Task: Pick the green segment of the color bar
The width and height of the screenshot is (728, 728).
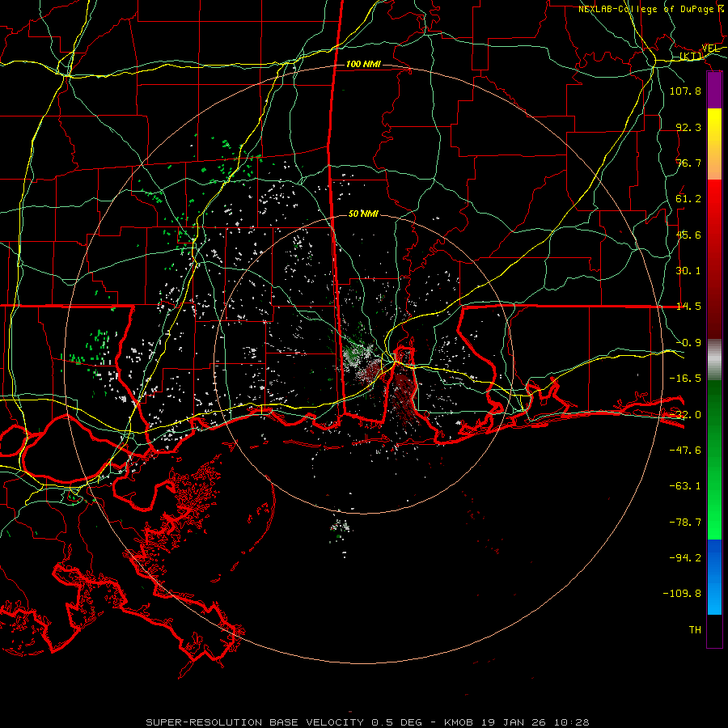Action: (714, 459)
